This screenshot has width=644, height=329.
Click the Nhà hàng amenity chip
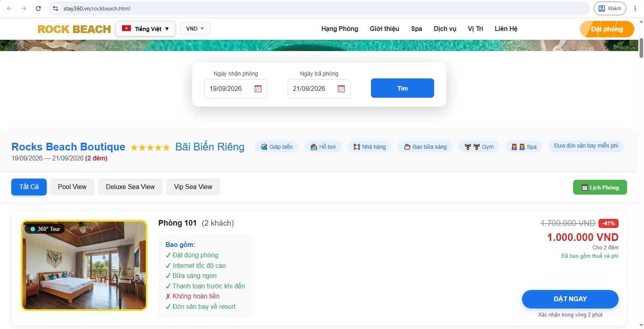pyautogui.click(x=370, y=147)
